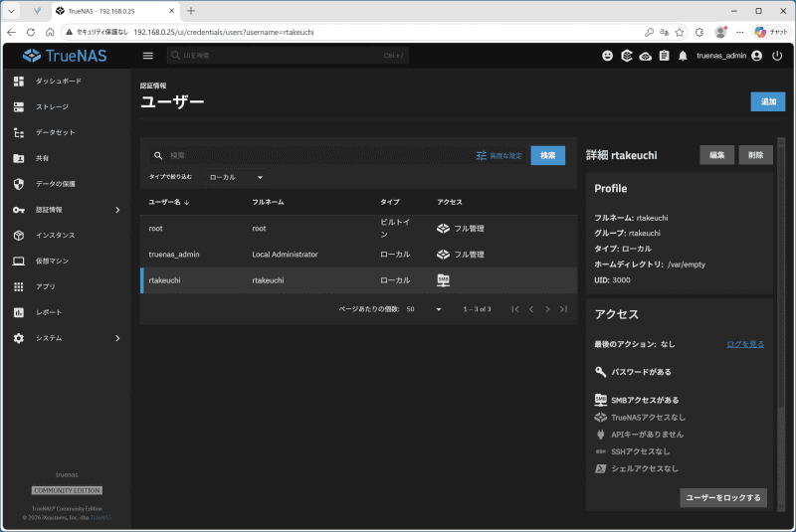Open the browser tab list chevron
This screenshot has height=532, width=796.
(11, 11)
